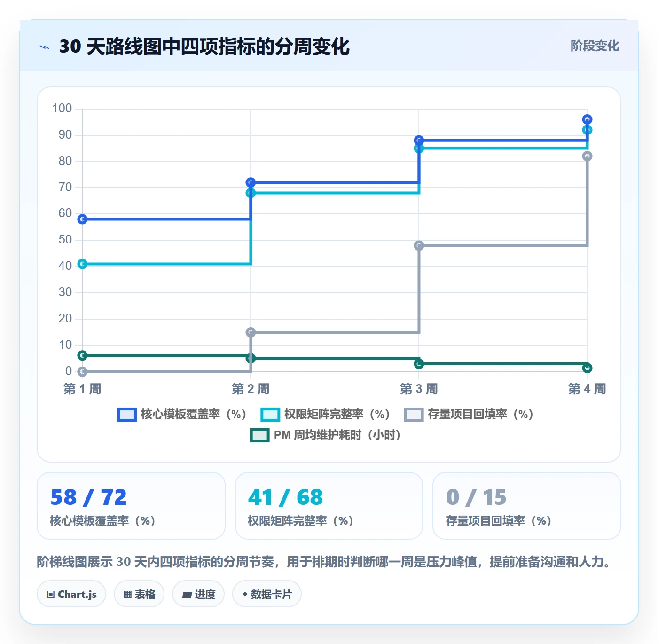Select the 权限矩阵完整率 point at 第 3 周
The width and height of the screenshot is (658, 644).
(419, 149)
